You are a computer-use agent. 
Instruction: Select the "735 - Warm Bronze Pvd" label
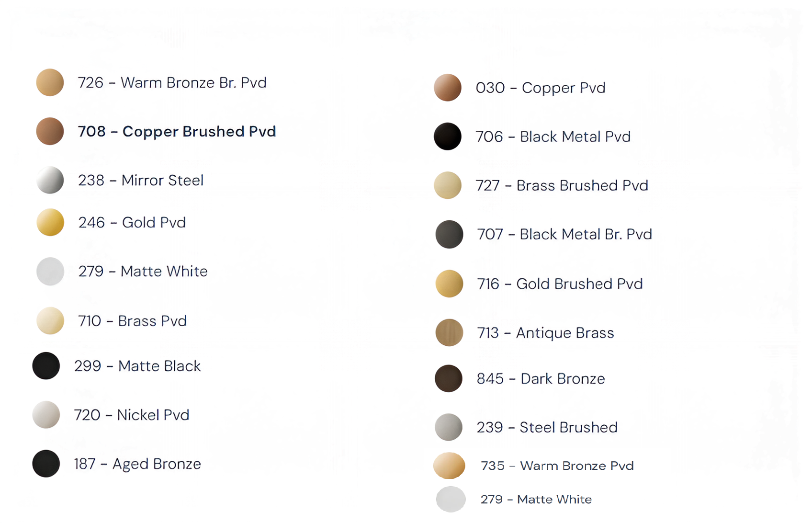557,466
